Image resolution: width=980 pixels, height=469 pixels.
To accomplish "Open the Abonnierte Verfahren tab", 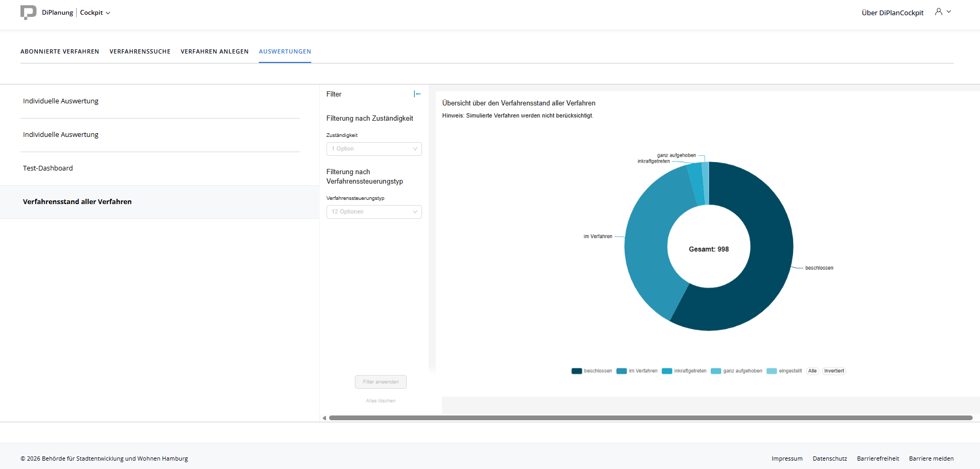I will [x=60, y=51].
